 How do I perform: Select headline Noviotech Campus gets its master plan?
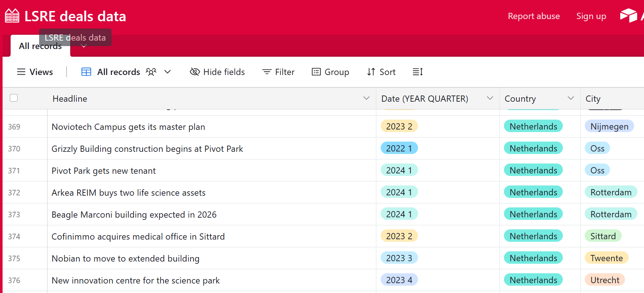coord(128,127)
